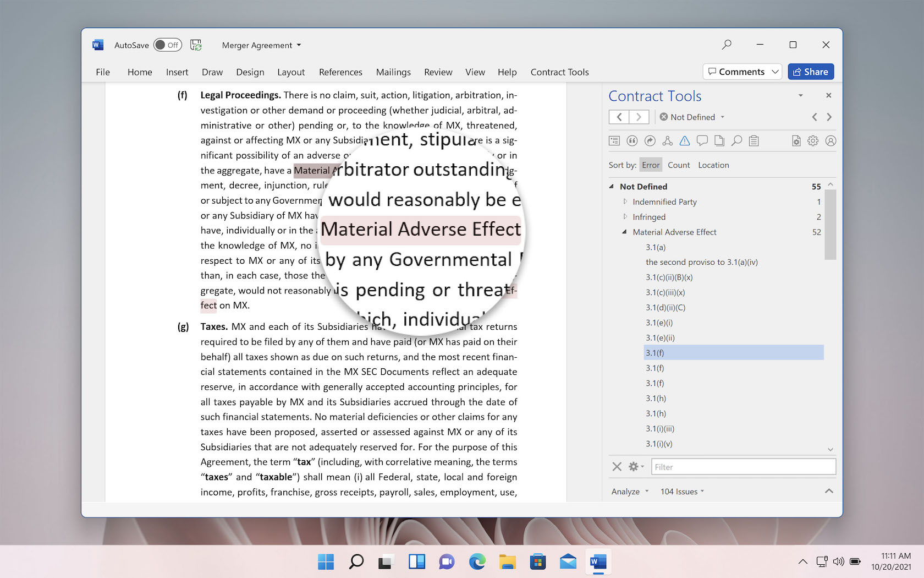The image size is (924, 578).
Task: Toggle AutoSave switch on
Action: point(168,45)
